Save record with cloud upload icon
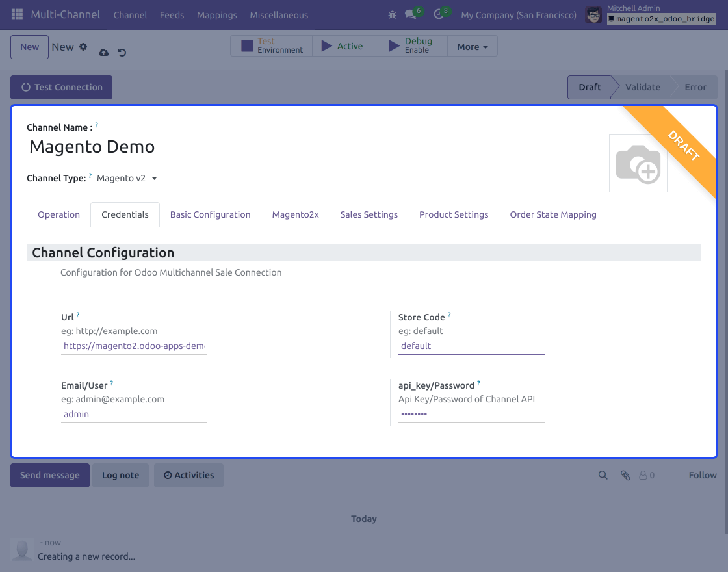 tap(104, 53)
